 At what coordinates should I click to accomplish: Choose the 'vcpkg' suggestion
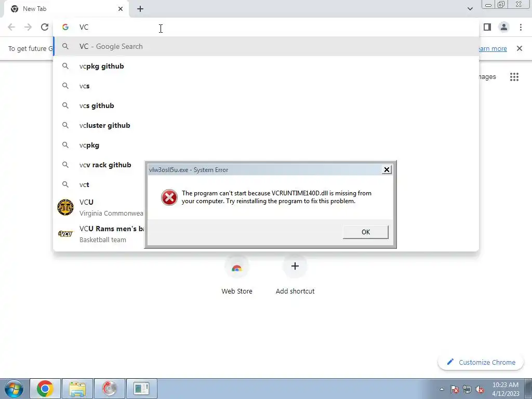266,145
